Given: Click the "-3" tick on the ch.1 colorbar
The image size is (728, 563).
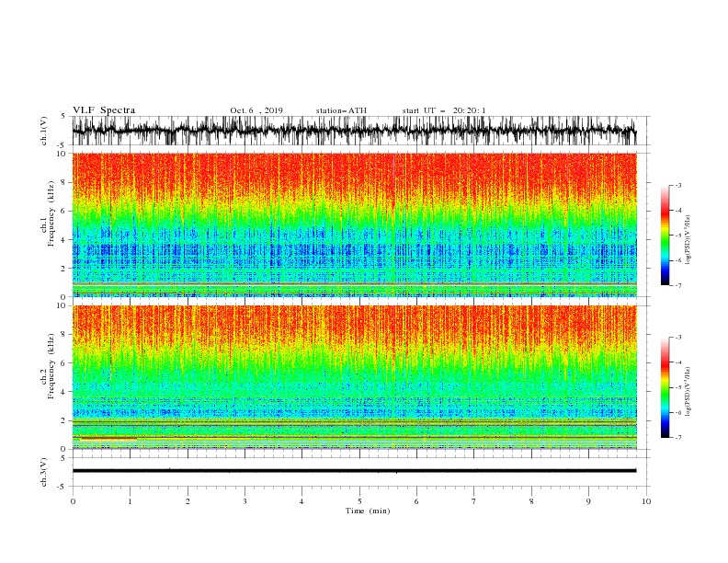Looking at the screenshot, I should (677, 185).
